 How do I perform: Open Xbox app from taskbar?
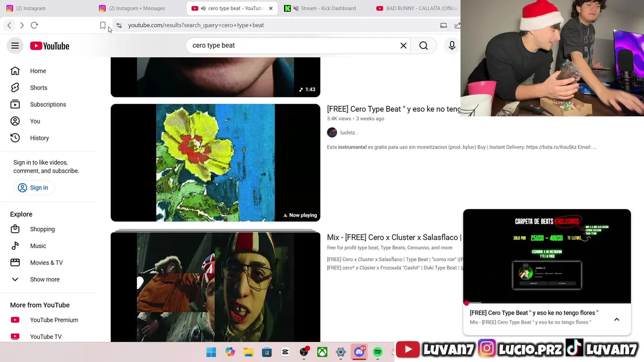[322, 352]
